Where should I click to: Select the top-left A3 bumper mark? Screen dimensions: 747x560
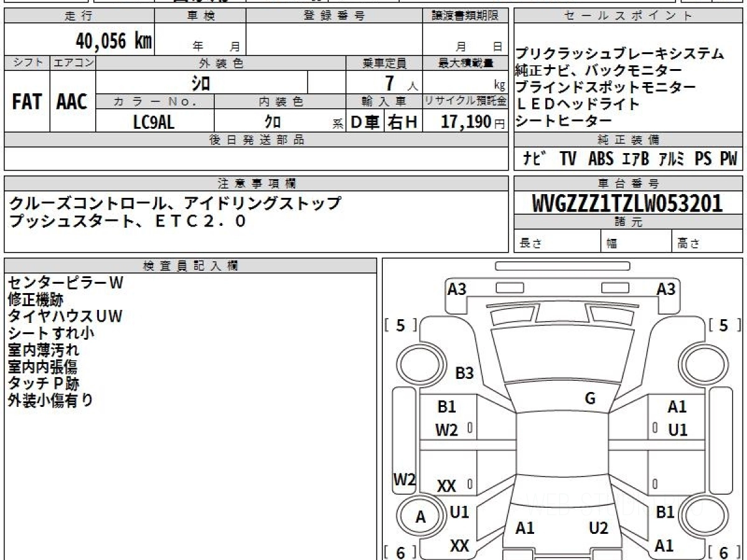[x=457, y=289]
